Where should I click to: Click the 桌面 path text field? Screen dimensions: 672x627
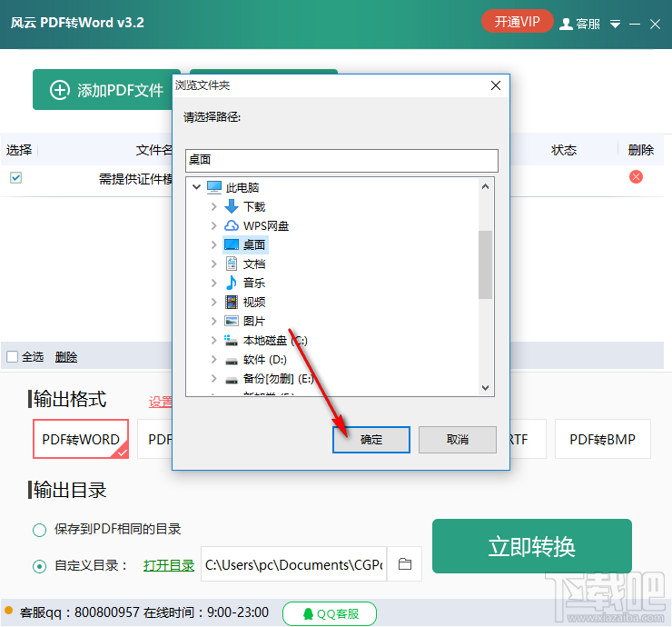[x=341, y=161]
